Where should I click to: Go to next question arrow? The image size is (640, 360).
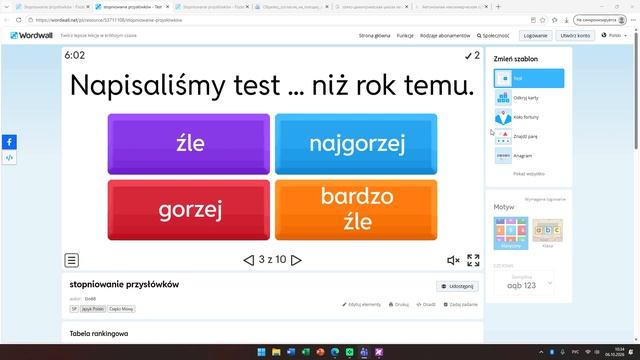point(296,260)
